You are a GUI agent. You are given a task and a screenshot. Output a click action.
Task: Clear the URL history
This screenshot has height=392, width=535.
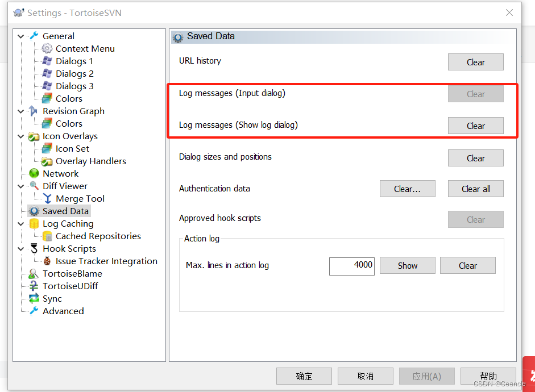pyautogui.click(x=476, y=62)
